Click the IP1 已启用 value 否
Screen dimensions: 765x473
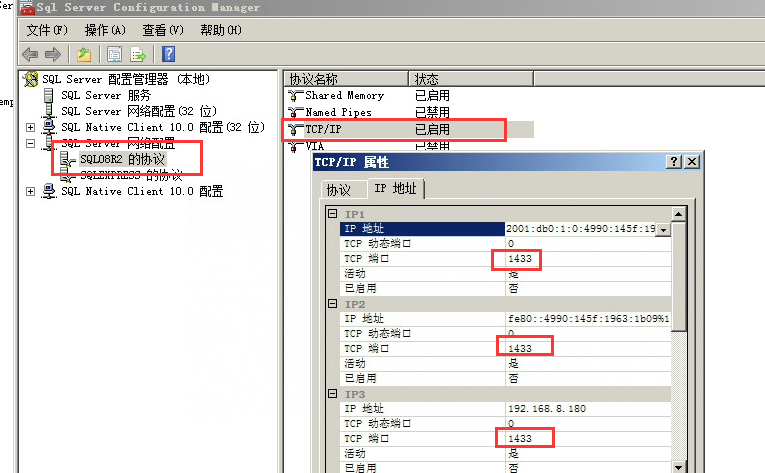tap(513, 288)
